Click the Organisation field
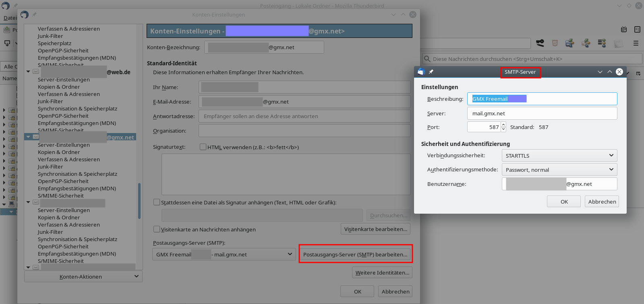Image resolution: width=644 pixels, height=304 pixels. pyautogui.click(x=304, y=131)
